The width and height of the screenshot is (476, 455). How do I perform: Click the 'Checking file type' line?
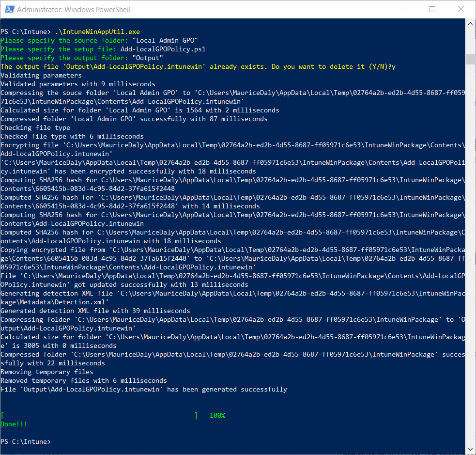pyautogui.click(x=35, y=128)
